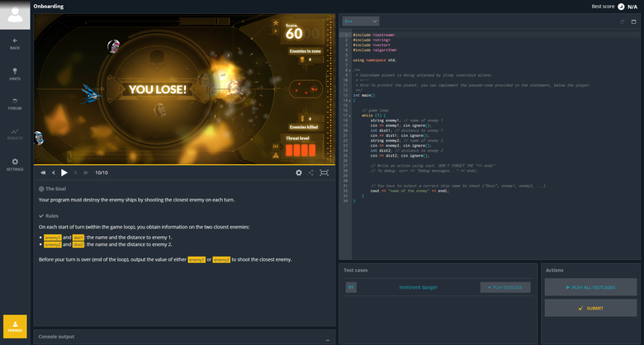Click the Test cases panel header
This screenshot has height=345, width=644.
pos(356,270)
